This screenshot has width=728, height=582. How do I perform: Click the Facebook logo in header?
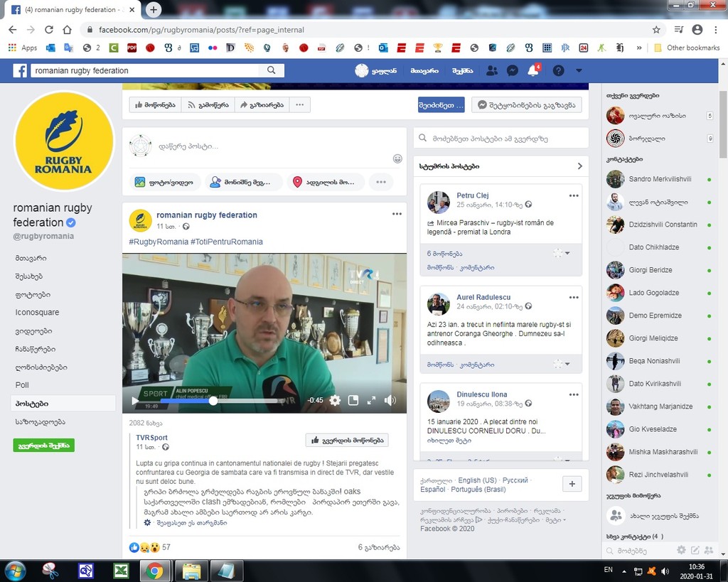pyautogui.click(x=19, y=70)
